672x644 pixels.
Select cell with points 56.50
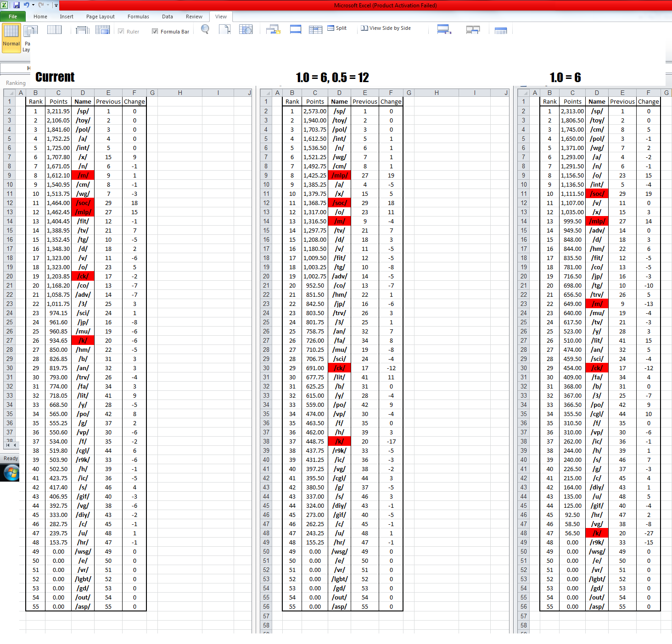click(x=572, y=533)
